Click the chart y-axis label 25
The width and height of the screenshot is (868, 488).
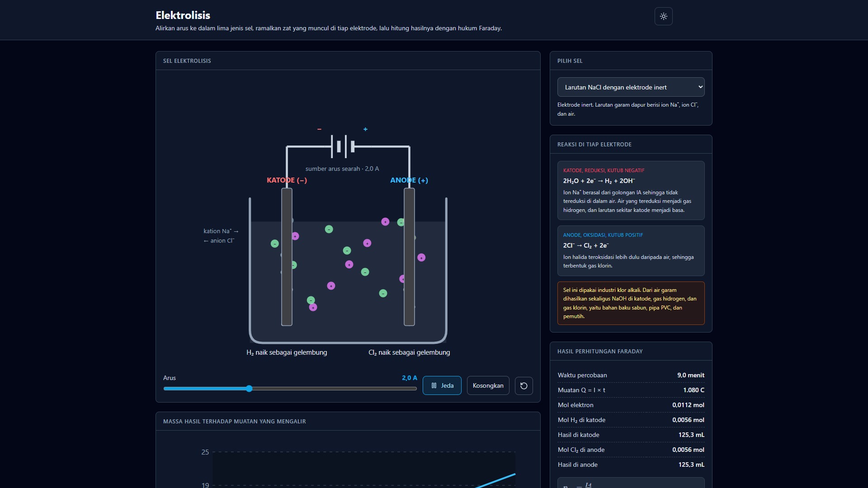[205, 452]
